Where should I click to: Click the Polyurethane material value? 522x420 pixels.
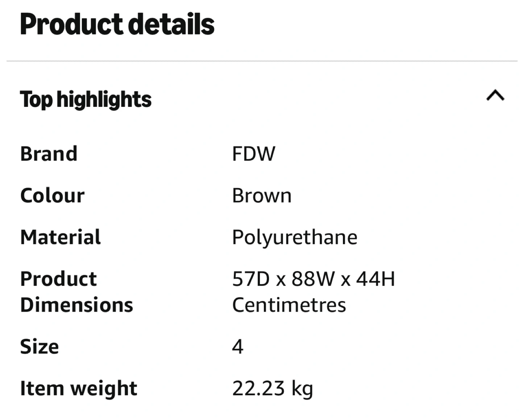295,238
